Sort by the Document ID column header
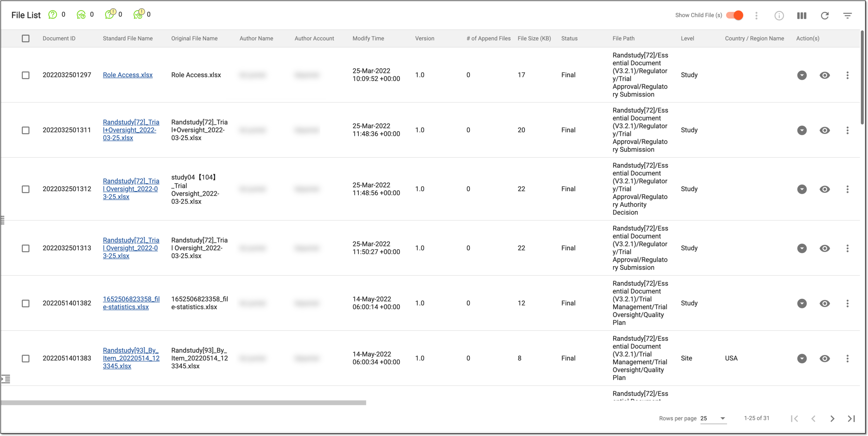This screenshot has height=436, width=868. [x=59, y=39]
